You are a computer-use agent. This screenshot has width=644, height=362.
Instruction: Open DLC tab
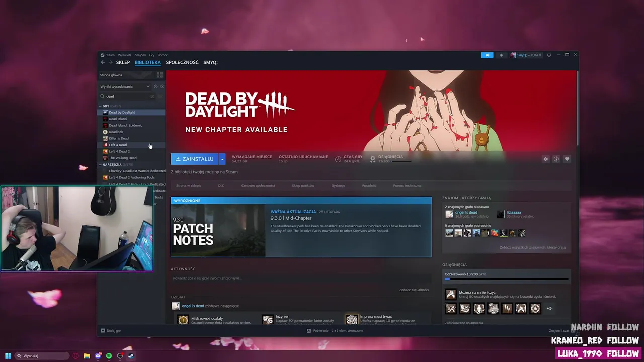221,186
